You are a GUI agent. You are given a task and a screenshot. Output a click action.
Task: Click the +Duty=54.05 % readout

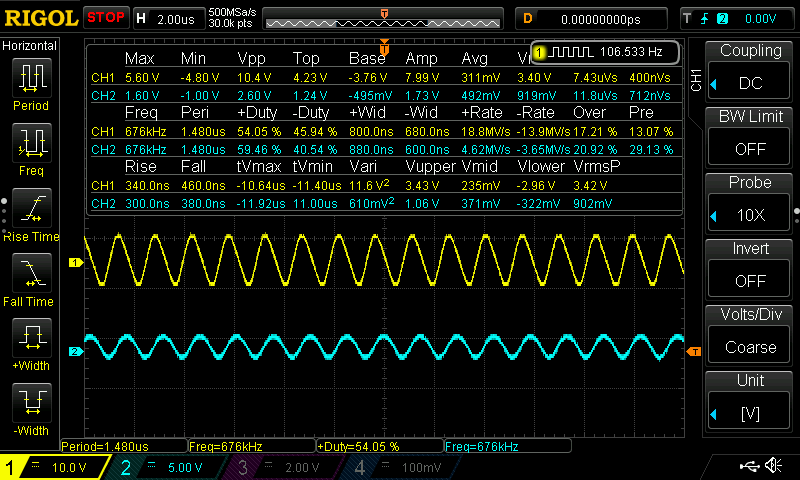(380, 446)
